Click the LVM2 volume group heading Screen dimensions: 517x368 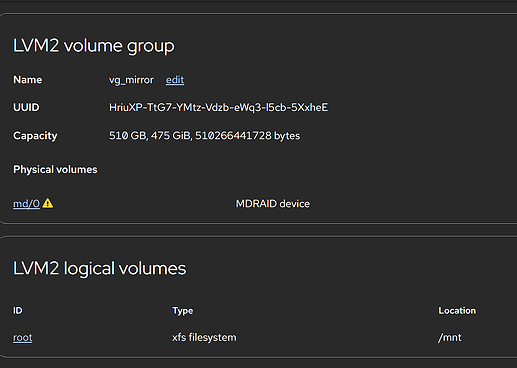point(94,46)
